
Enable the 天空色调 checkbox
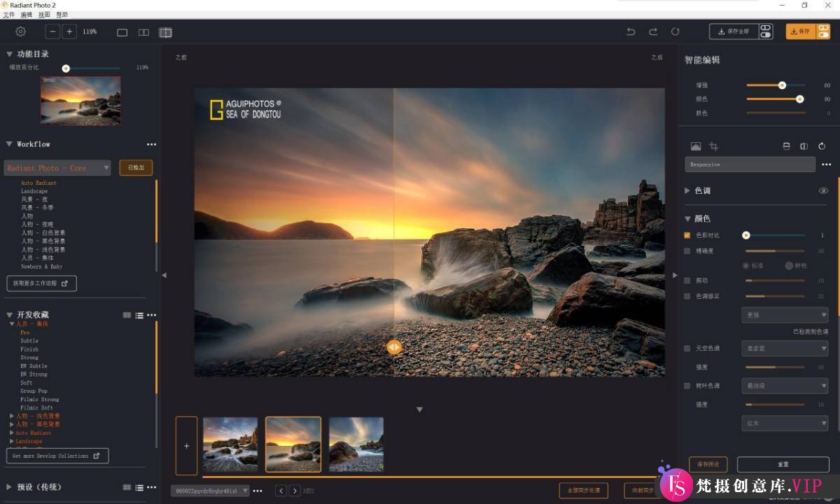pos(687,348)
